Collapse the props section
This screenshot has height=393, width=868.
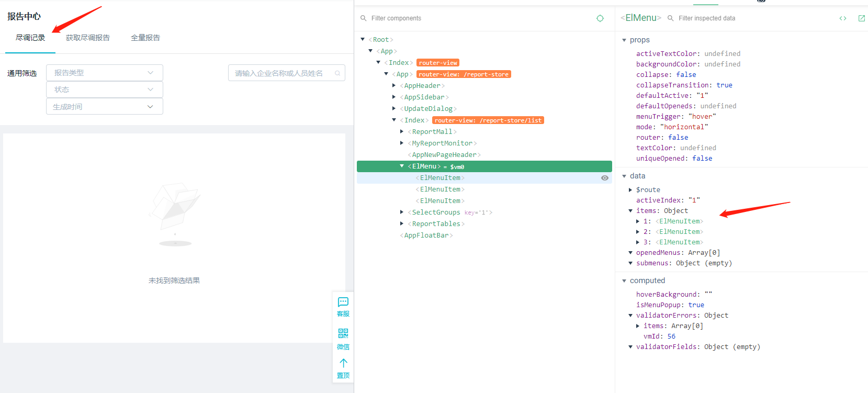[x=624, y=40]
